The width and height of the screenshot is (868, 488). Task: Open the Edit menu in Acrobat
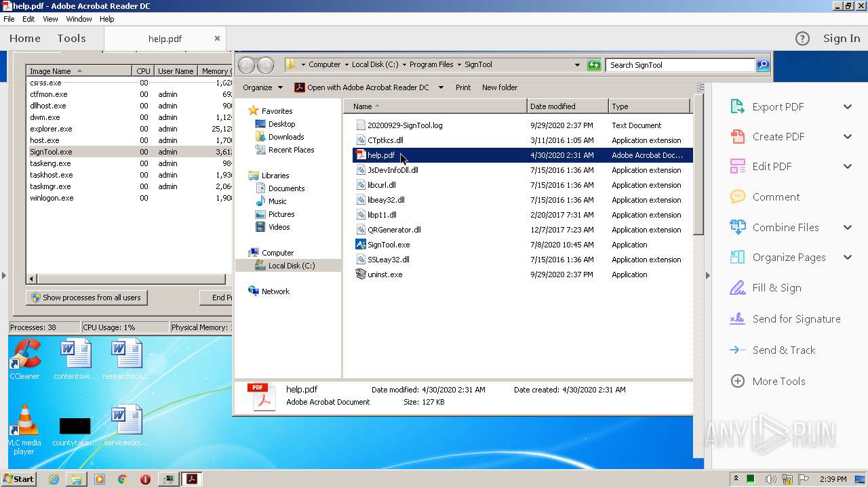tap(28, 19)
